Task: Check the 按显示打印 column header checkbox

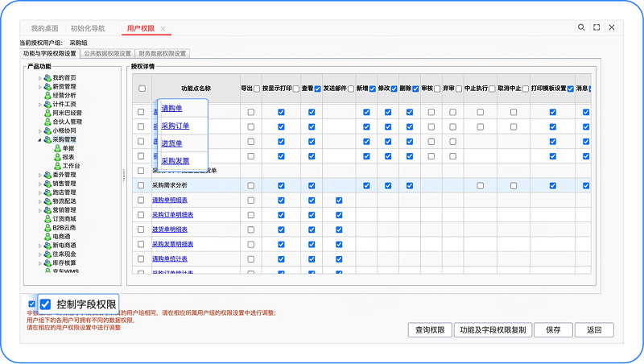Action: pos(295,89)
